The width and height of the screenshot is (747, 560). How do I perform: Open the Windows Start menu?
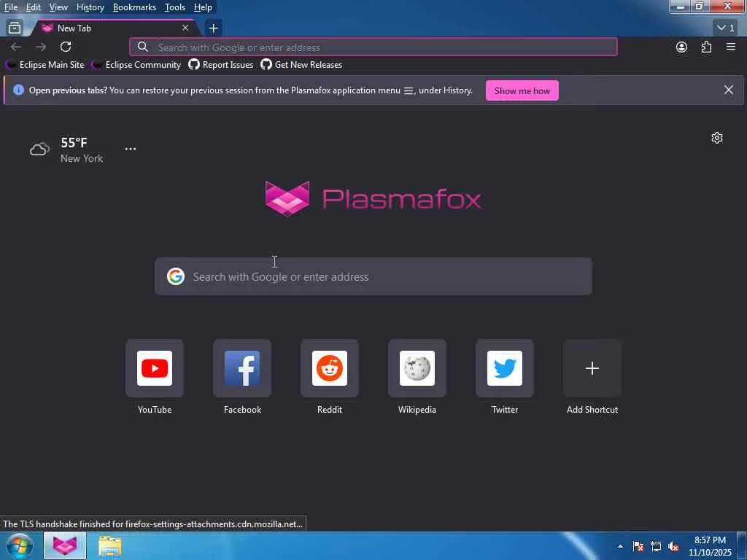[x=20, y=546]
